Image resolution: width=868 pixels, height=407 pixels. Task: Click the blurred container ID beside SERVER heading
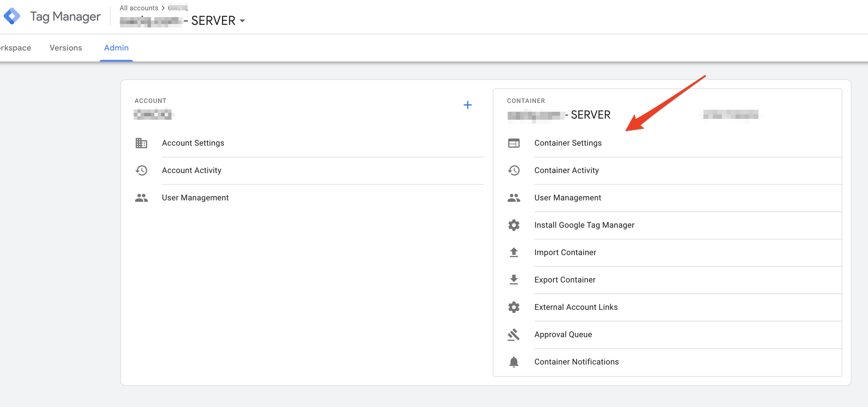click(x=731, y=115)
